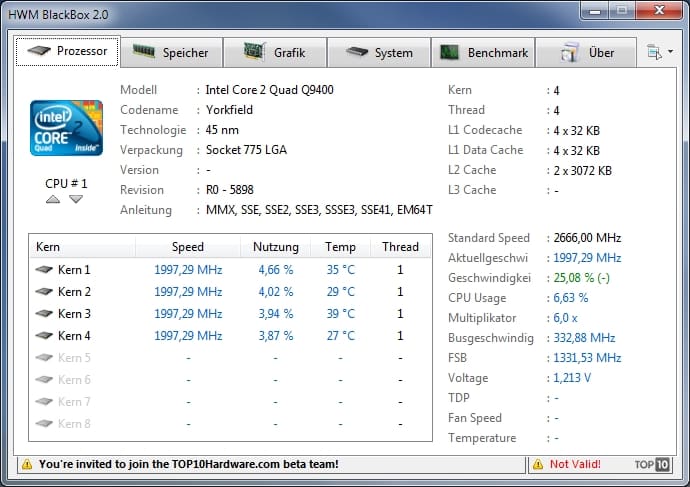The image size is (690, 487).
Task: Click the warning icon next to Not Valid!
Action: pyautogui.click(x=538, y=464)
